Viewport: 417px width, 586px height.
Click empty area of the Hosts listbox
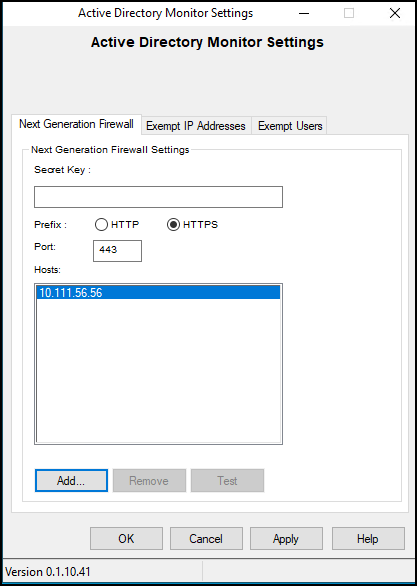point(158,371)
